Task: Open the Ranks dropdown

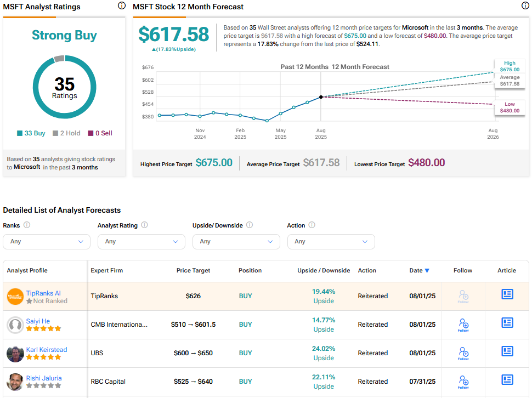Action: (47, 242)
